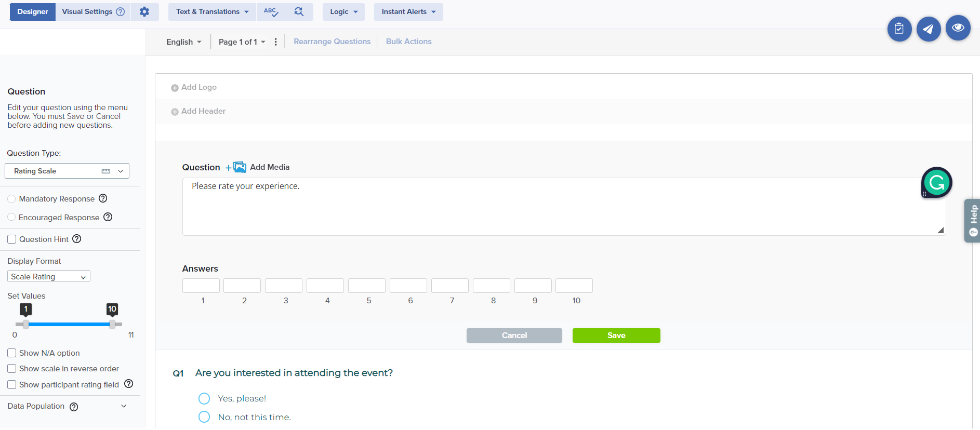The image size is (980, 430).
Task: Open the survey checklist clipboard icon
Action: click(899, 29)
